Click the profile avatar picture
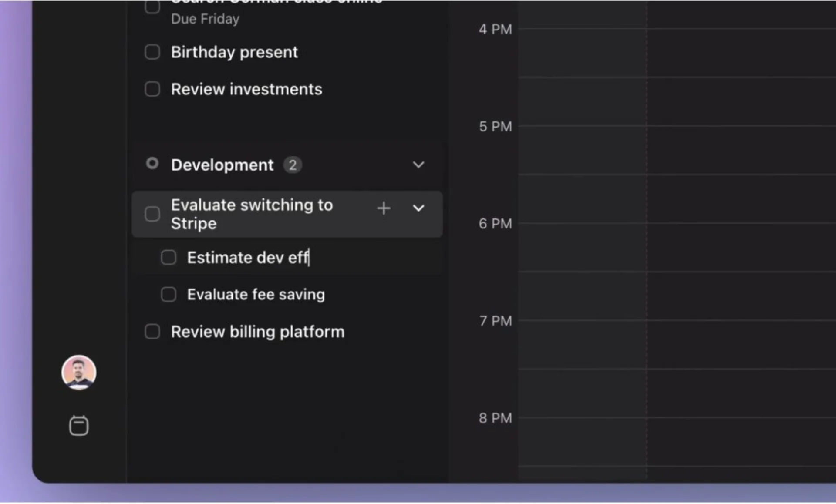The width and height of the screenshot is (836, 504). tap(79, 373)
